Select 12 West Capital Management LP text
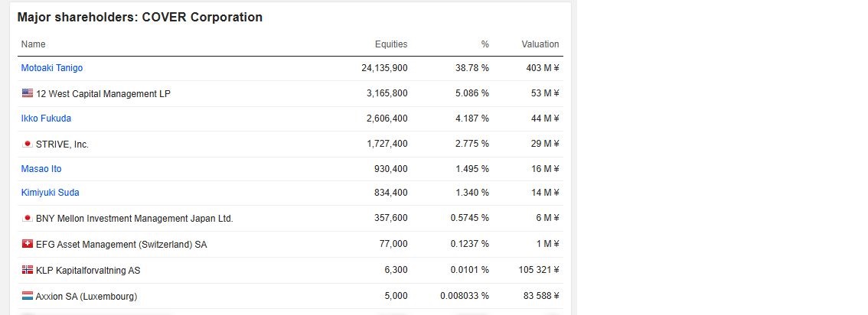This screenshot has width=868, height=315. tap(103, 94)
